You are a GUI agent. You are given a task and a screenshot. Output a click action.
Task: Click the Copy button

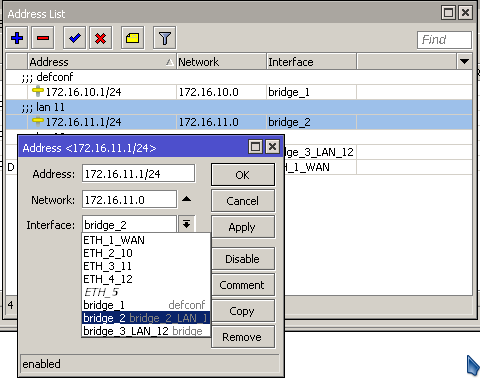coord(243,311)
